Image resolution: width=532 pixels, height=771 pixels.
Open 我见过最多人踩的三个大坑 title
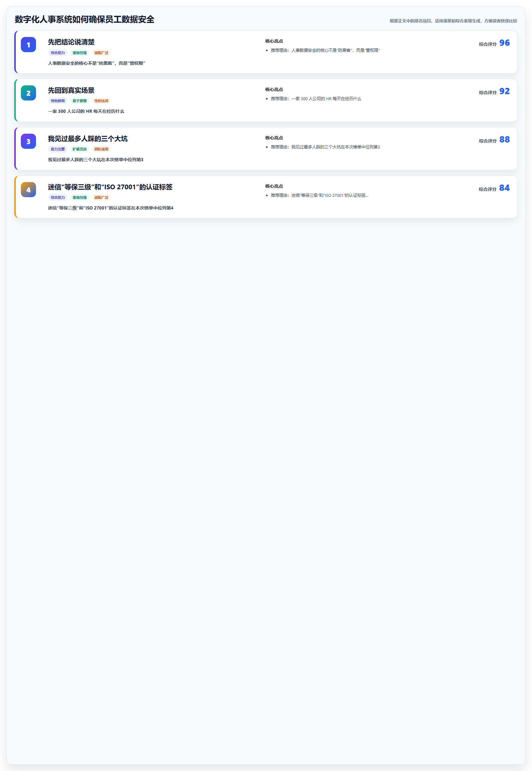click(x=88, y=139)
